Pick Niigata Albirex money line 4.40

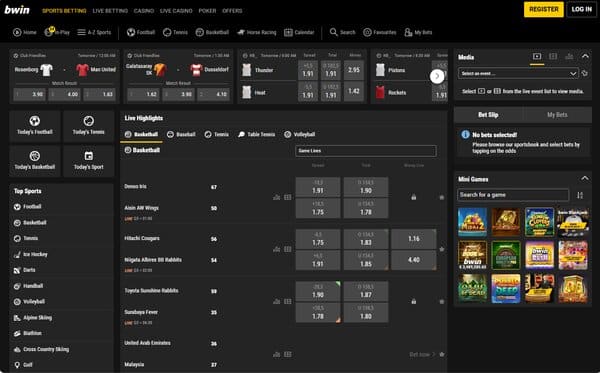point(414,260)
